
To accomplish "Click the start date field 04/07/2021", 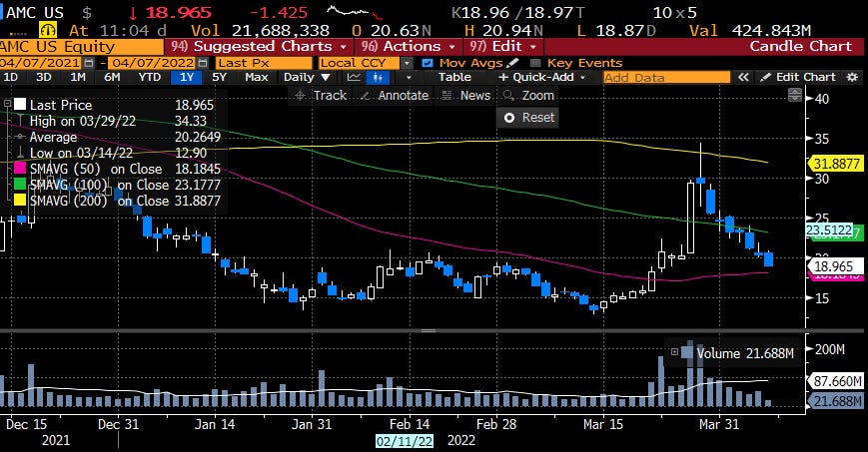I will (40, 63).
